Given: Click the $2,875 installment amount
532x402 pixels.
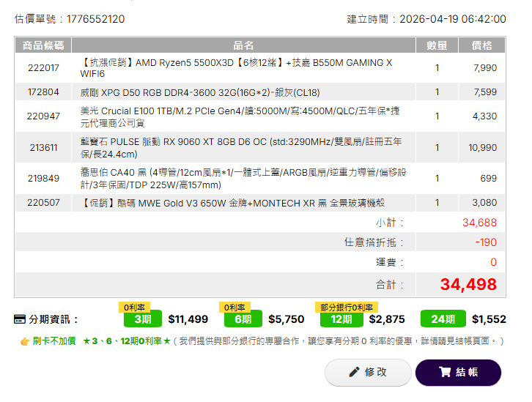Looking at the screenshot, I should [x=387, y=319].
